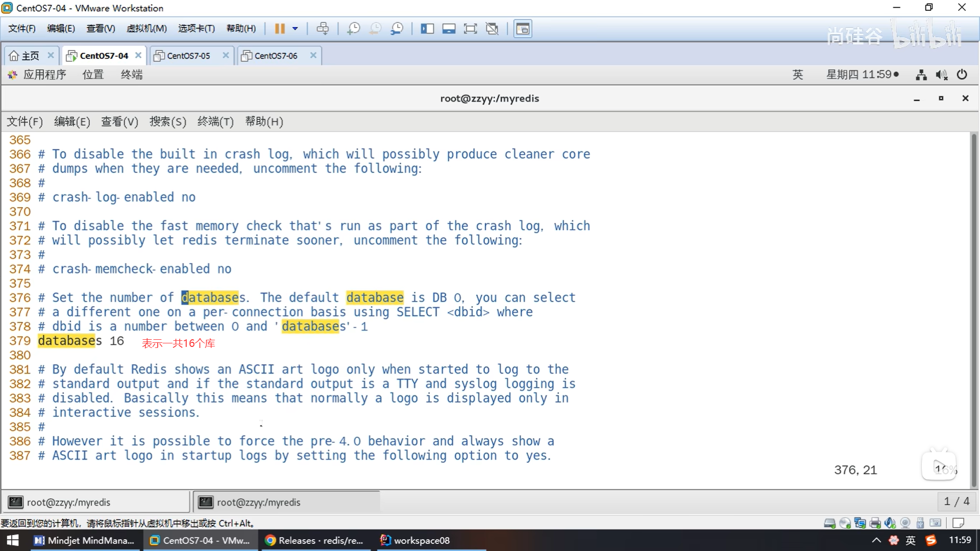Click the terminal vertical scrollbar
The height and width of the screenshot is (551, 980).
click(x=974, y=306)
